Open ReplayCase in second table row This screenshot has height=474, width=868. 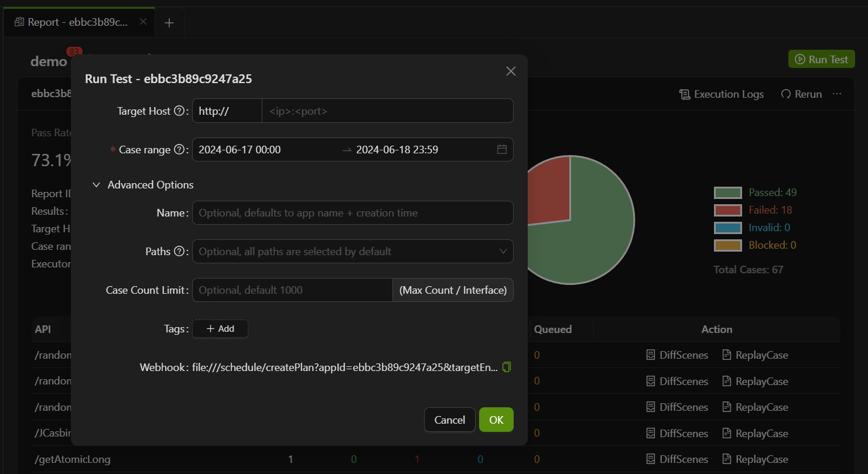(x=755, y=381)
